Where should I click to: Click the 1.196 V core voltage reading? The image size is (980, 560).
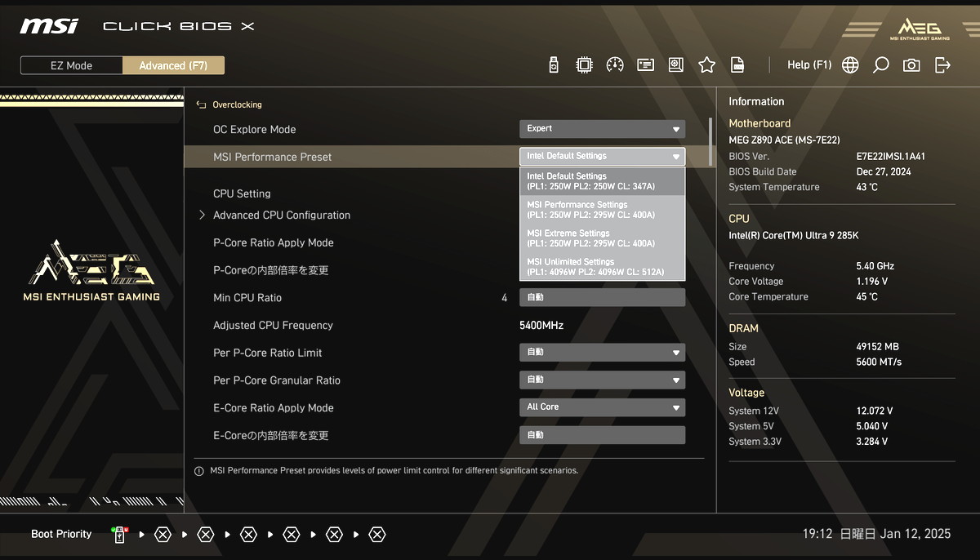(871, 282)
